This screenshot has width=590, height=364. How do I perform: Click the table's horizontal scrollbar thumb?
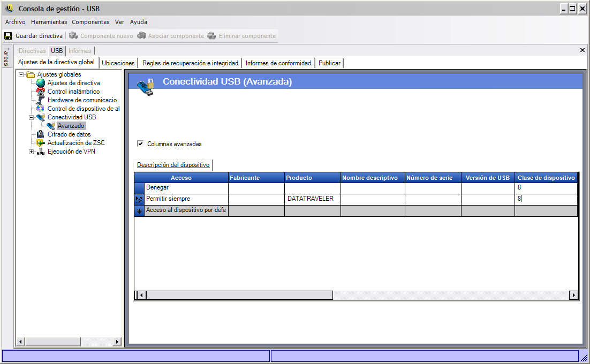tap(239, 295)
